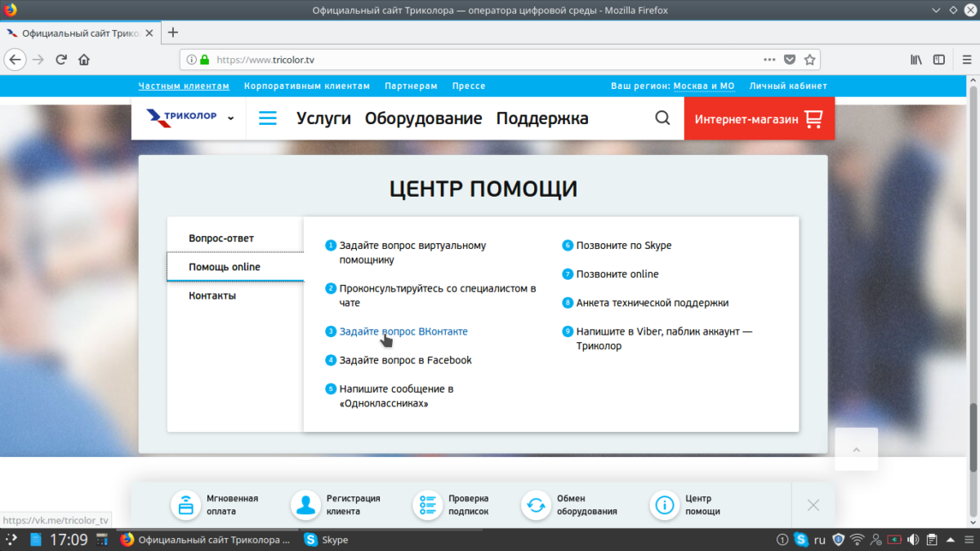Screen dimensions: 980x551
Task: Select the Контакты tab
Action: click(x=212, y=295)
